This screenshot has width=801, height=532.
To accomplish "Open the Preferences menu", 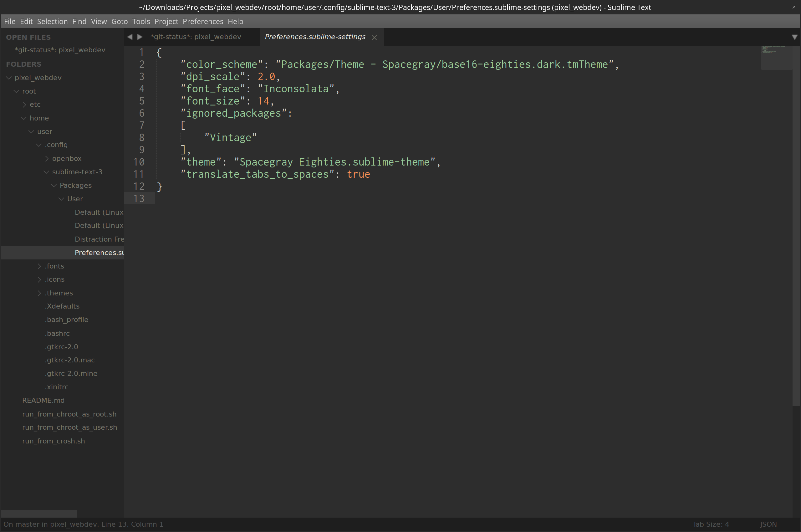I will coord(203,21).
